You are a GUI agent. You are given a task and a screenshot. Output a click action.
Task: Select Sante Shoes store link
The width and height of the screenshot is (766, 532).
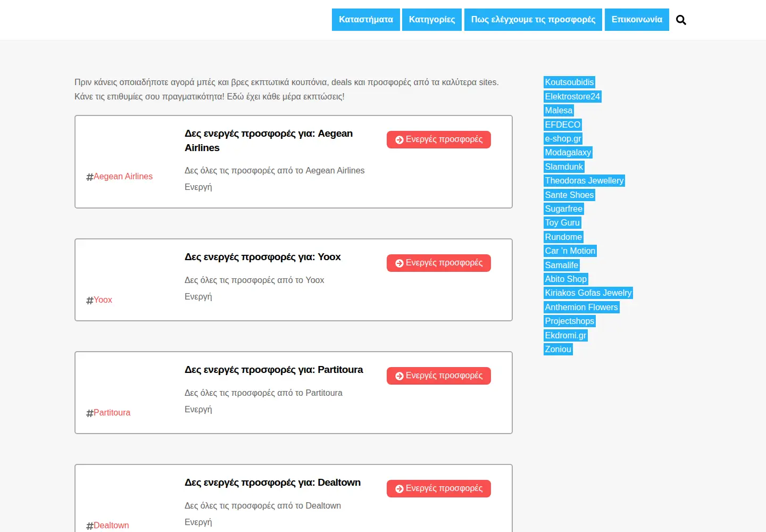(x=569, y=195)
